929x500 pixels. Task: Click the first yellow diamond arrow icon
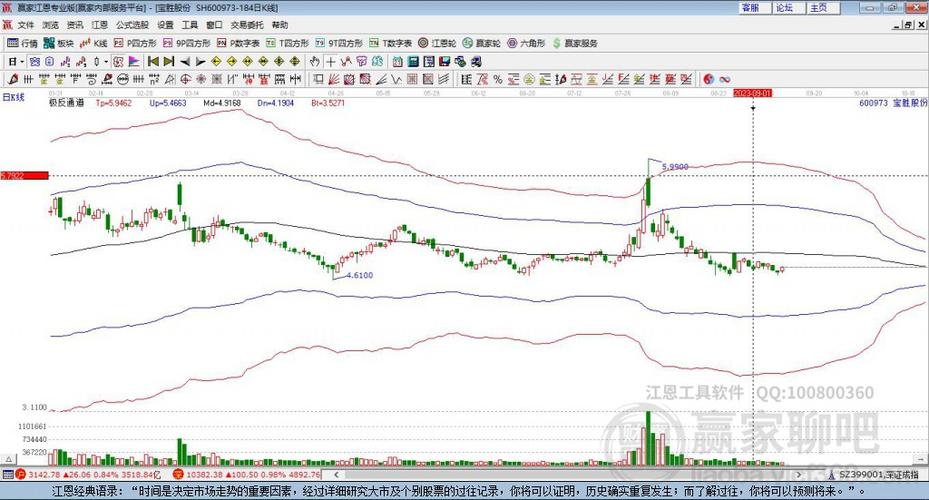216,62
